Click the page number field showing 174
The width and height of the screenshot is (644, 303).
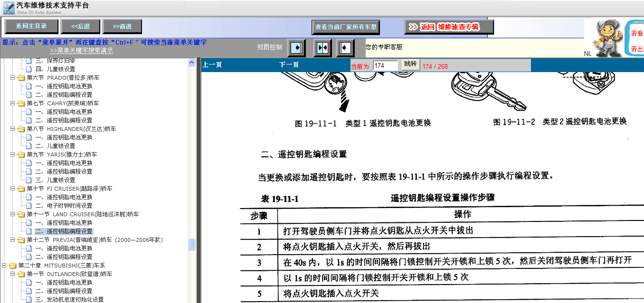click(x=385, y=66)
